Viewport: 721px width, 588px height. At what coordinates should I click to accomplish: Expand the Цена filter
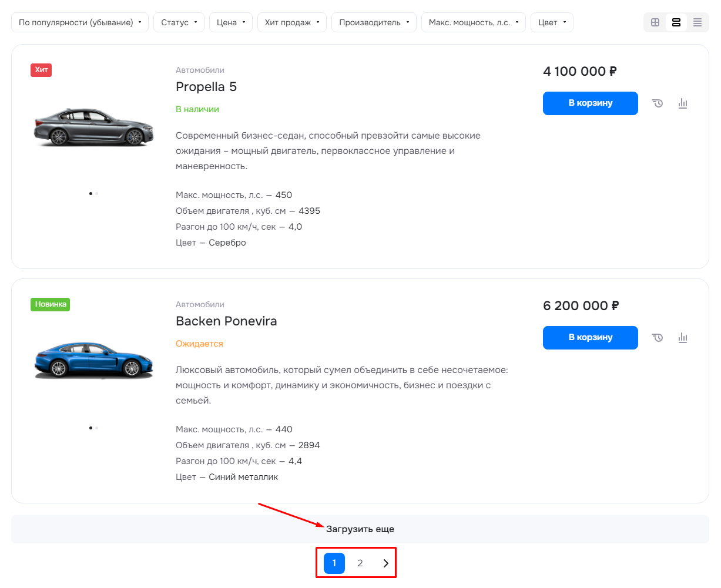(x=231, y=22)
